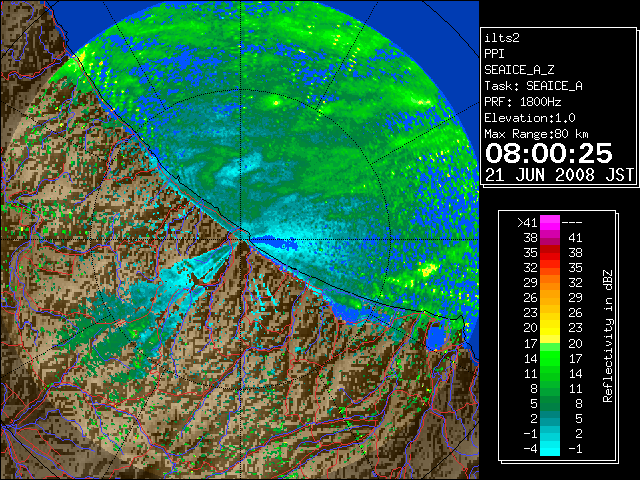Click the 'PRF: 1800Hz' line
Screen dimensions: 640x480
point(522,102)
